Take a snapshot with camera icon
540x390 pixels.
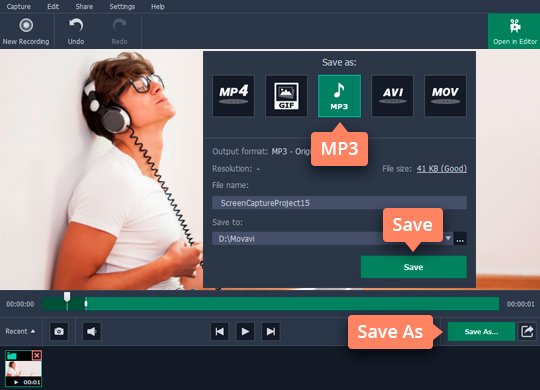coord(59,331)
